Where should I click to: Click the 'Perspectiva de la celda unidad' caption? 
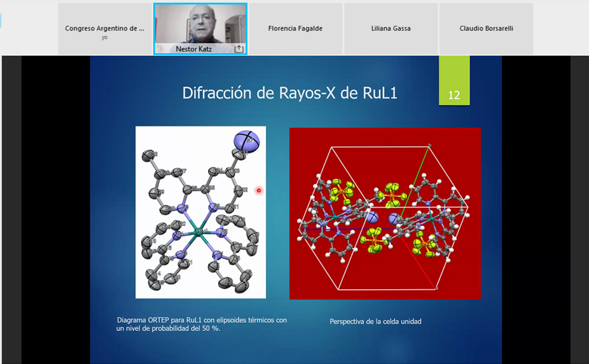point(375,321)
